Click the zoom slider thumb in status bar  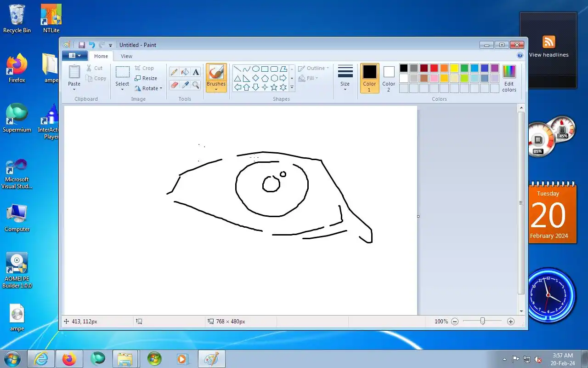[x=482, y=321]
